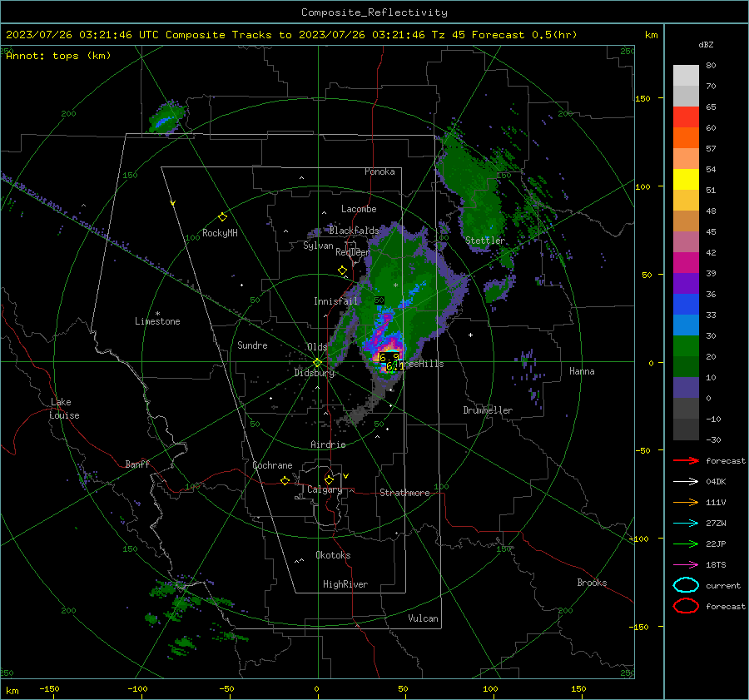Click the HighRiver map label
This screenshot has height=700, width=749.
pyautogui.click(x=345, y=584)
